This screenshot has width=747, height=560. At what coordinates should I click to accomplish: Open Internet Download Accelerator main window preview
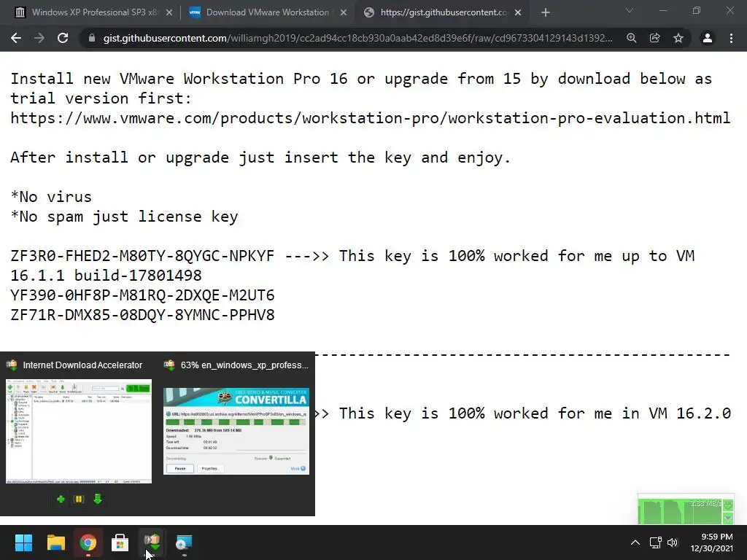[79, 432]
